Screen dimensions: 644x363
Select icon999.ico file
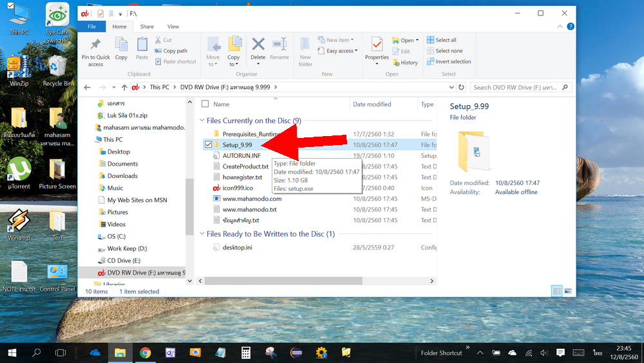point(238,188)
